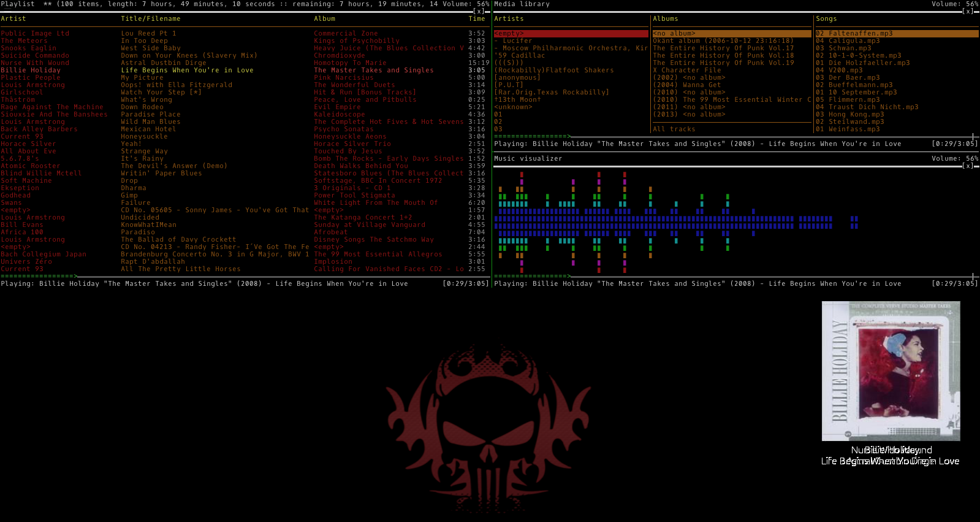Click the Artist column header in playlist
This screenshot has width=980, height=522.
tap(13, 19)
